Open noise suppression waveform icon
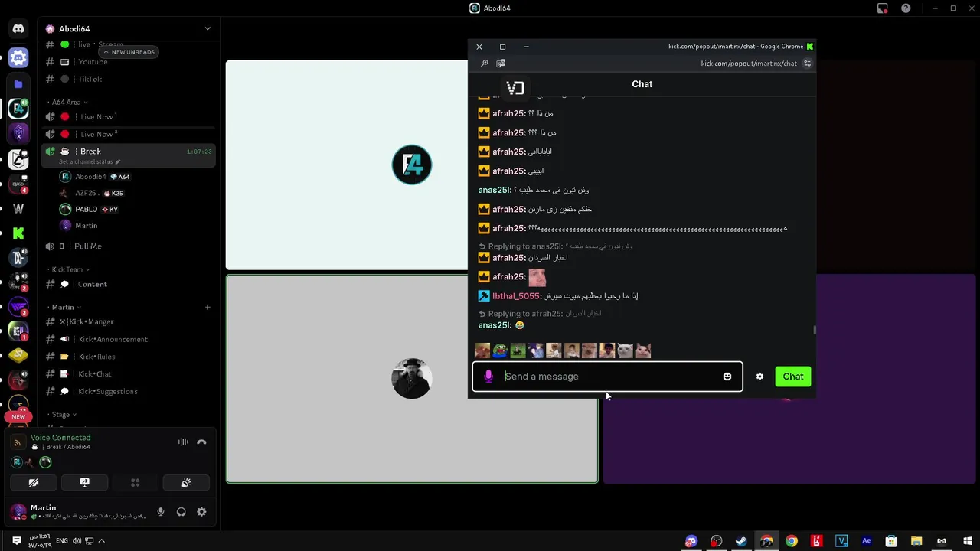 tap(183, 442)
